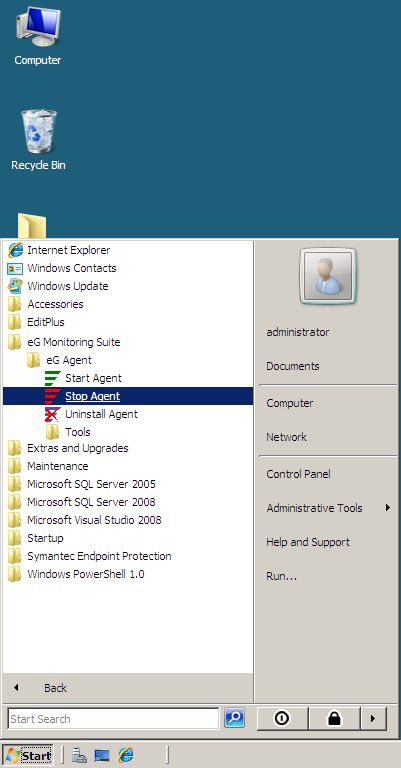Expand the Accessories label

click(x=55, y=304)
